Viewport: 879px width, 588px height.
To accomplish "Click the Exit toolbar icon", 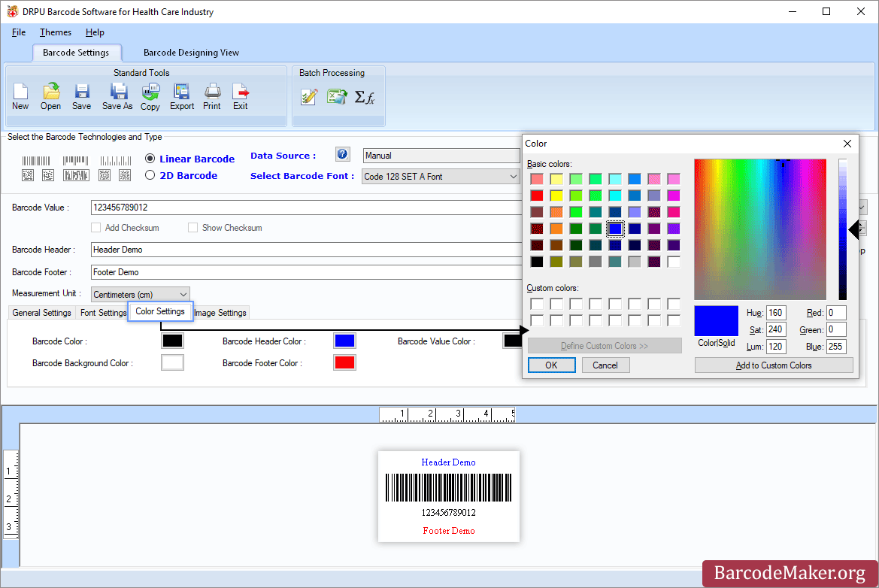I will pos(241,96).
